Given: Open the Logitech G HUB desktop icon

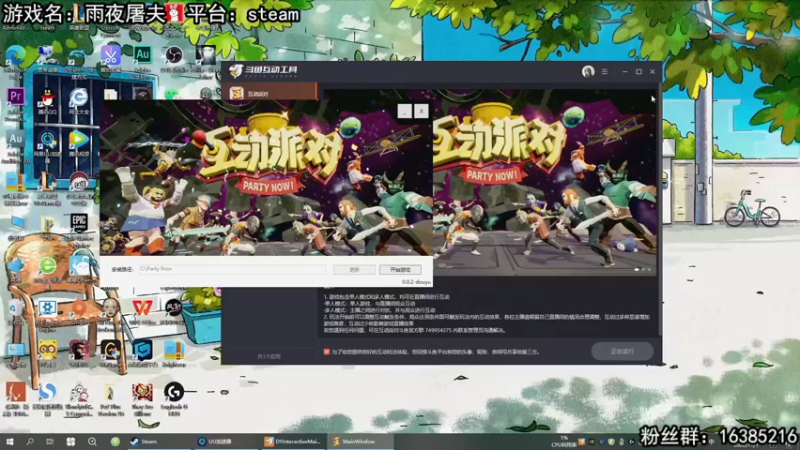Looking at the screenshot, I should coord(173,392).
